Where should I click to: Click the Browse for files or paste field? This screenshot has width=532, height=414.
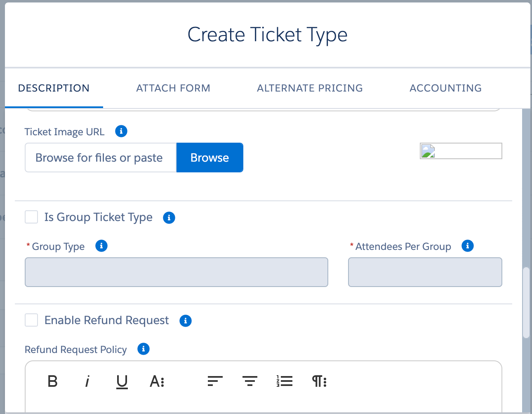tap(101, 158)
